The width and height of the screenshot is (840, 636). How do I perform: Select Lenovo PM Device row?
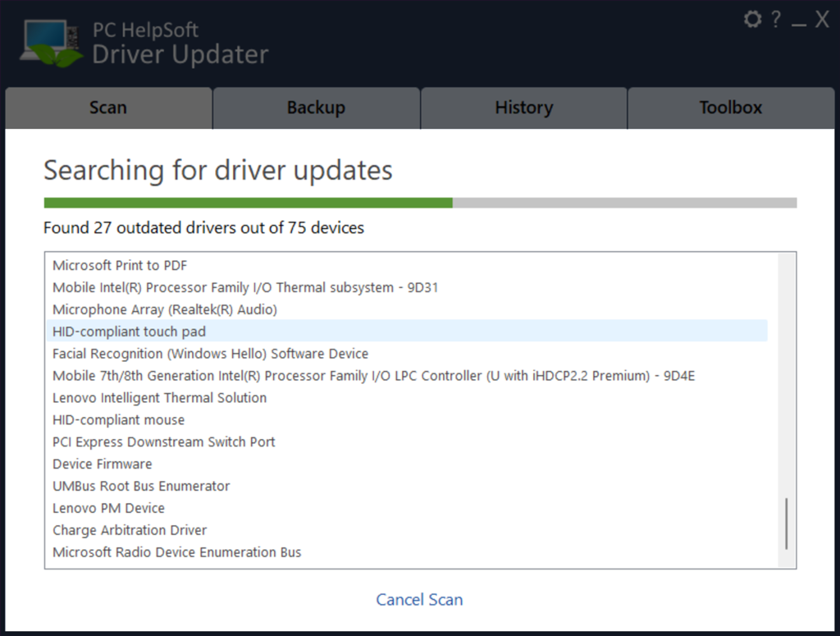pos(407,508)
